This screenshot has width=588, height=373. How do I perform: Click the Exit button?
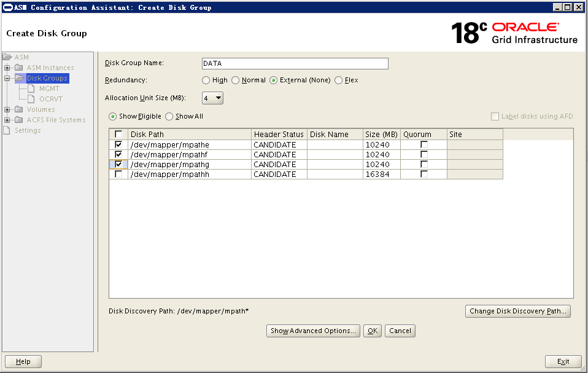coord(563,362)
